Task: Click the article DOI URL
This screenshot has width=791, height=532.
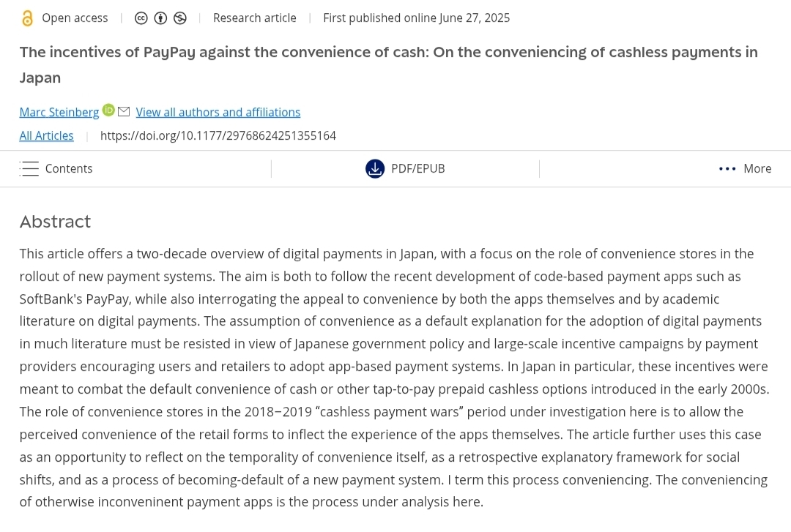Action: tap(218, 135)
